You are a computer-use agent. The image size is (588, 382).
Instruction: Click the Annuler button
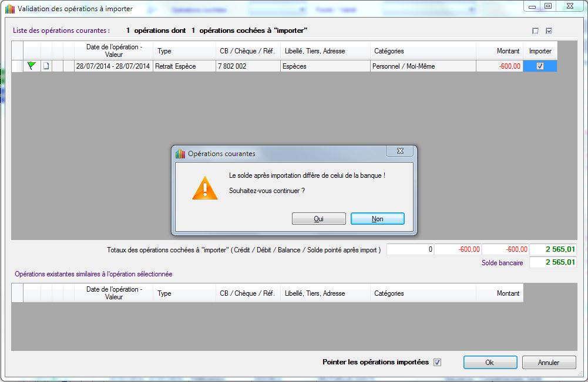click(x=549, y=363)
